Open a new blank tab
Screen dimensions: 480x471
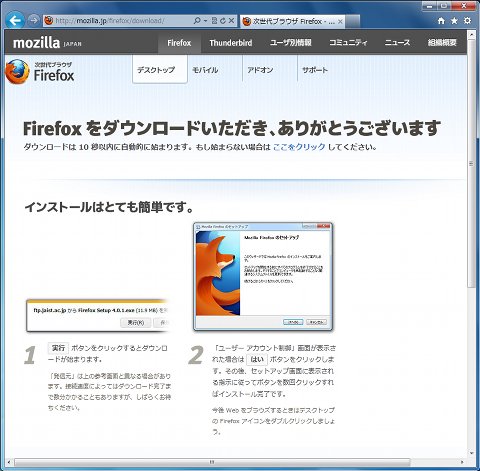(353, 22)
